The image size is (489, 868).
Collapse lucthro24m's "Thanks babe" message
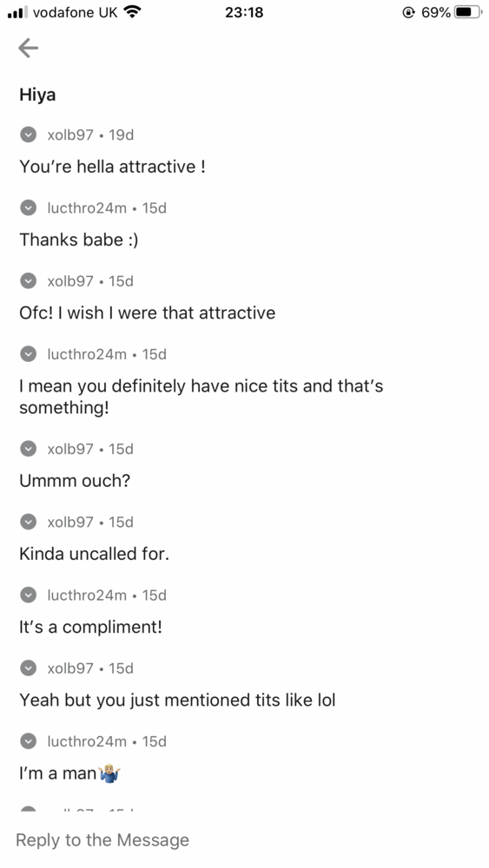(29, 207)
